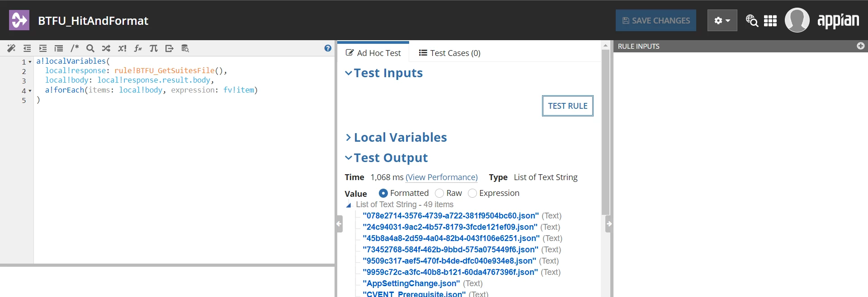This screenshot has height=297, width=868.
Task: Collapse the Test Output section
Action: coord(348,158)
